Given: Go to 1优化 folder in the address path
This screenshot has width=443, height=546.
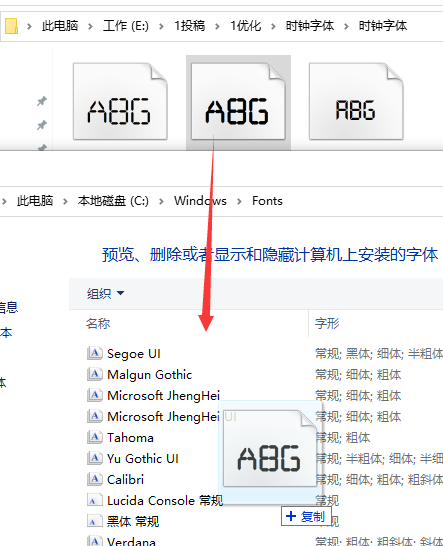Looking at the screenshot, I should click(x=246, y=26).
